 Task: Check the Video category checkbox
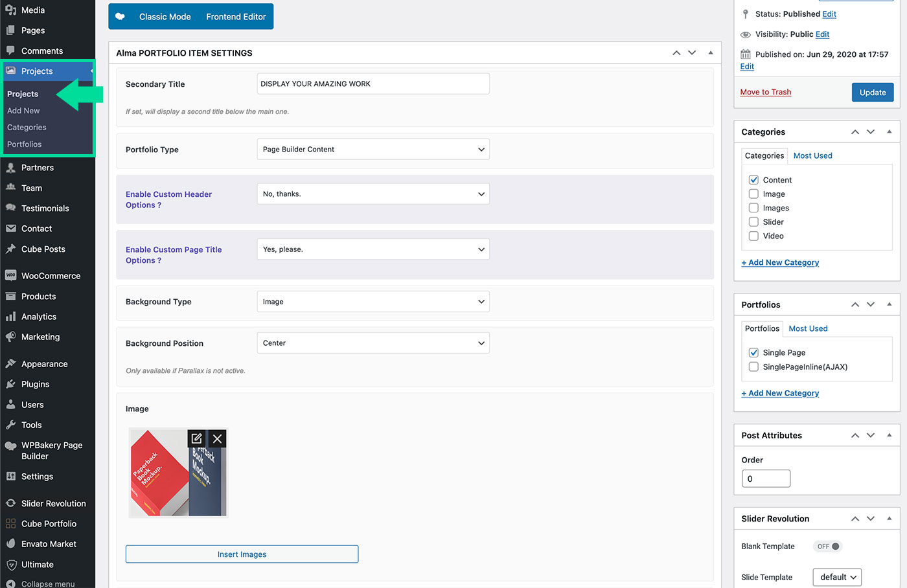point(753,236)
